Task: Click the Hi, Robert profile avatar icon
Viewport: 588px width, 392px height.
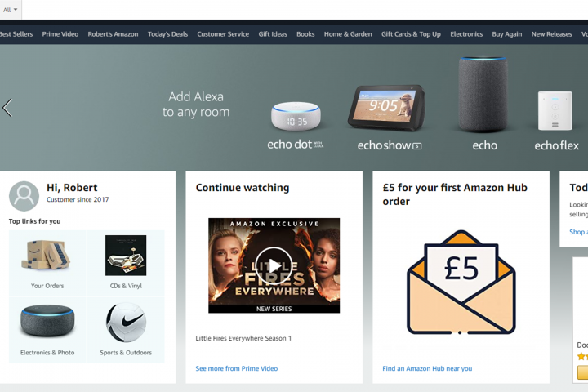Action: click(x=24, y=196)
